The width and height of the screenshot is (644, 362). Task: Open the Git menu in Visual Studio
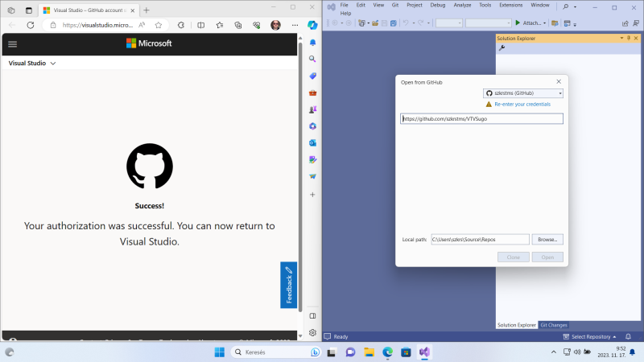coord(395,5)
